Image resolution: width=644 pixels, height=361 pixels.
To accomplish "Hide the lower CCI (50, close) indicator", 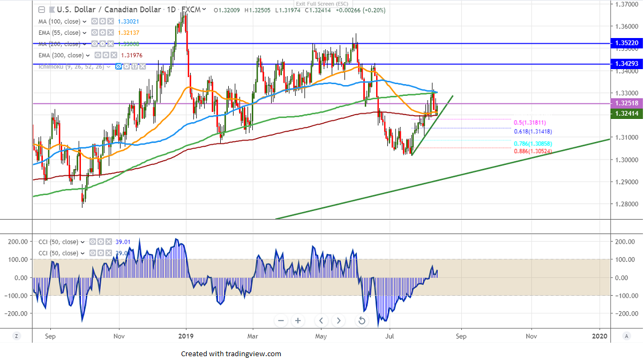I will (x=93, y=253).
